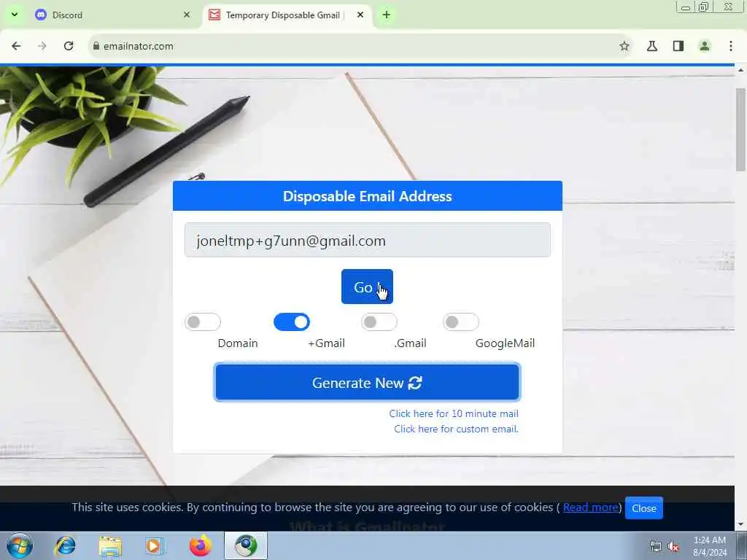Switch to the Discord tab
747x560 pixels.
pos(113,15)
